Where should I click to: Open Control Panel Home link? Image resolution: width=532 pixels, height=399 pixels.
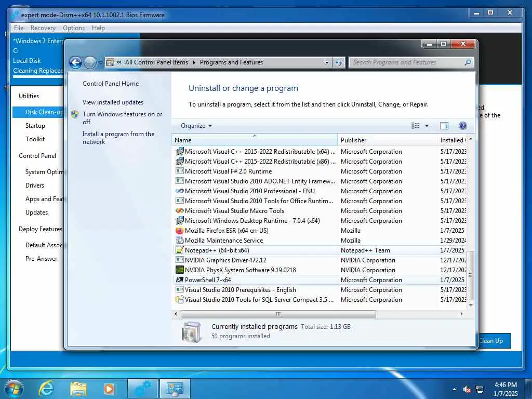click(111, 84)
